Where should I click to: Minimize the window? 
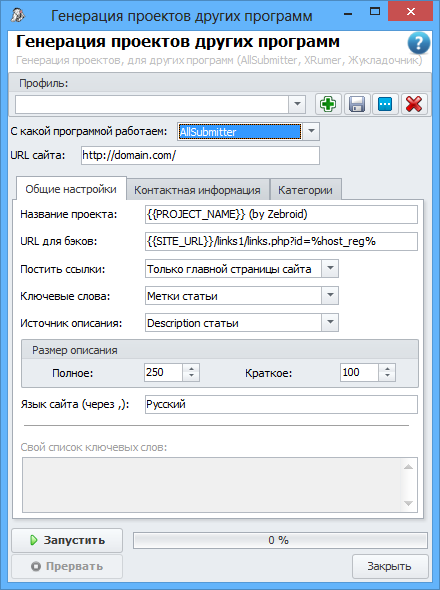tap(348, 14)
